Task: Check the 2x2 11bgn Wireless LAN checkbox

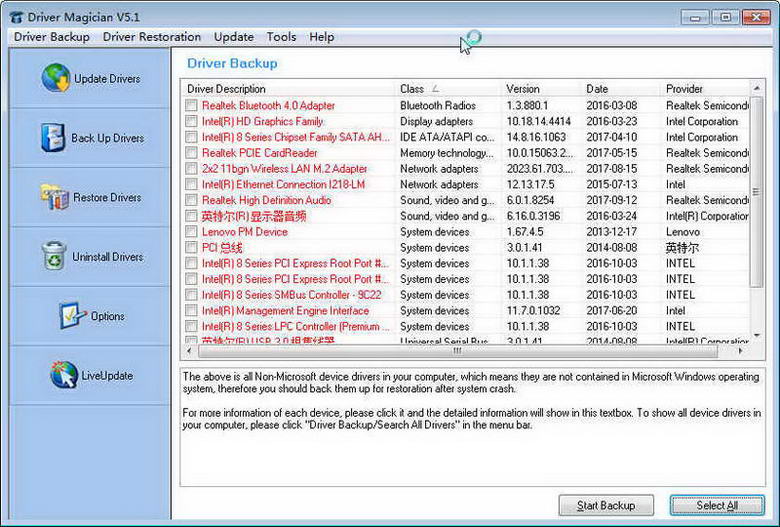Action: [191, 169]
